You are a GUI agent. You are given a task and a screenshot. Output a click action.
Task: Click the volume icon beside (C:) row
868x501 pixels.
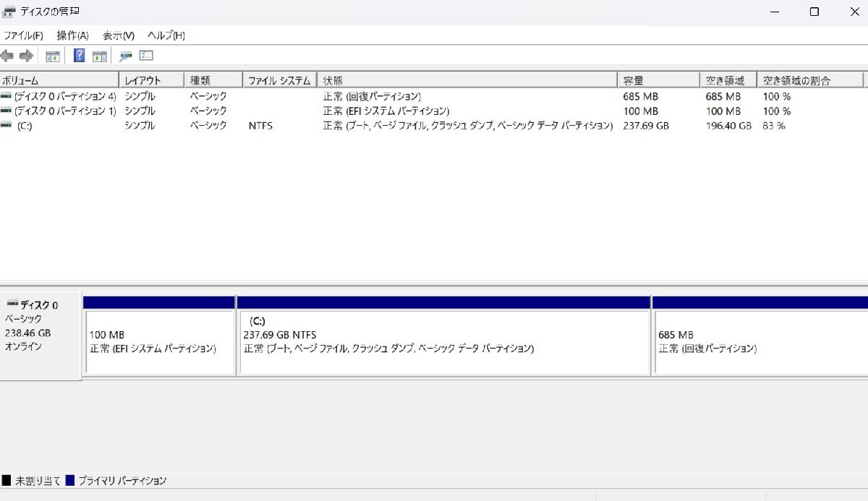click(6, 126)
